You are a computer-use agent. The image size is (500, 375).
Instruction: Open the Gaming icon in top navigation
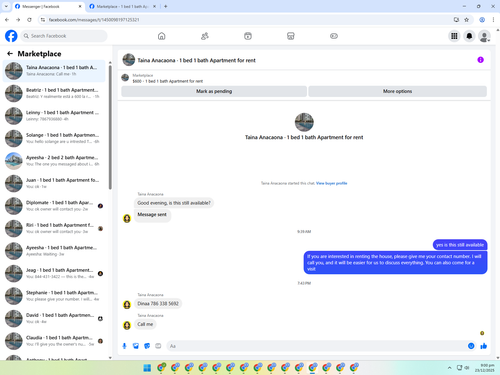tap(334, 36)
